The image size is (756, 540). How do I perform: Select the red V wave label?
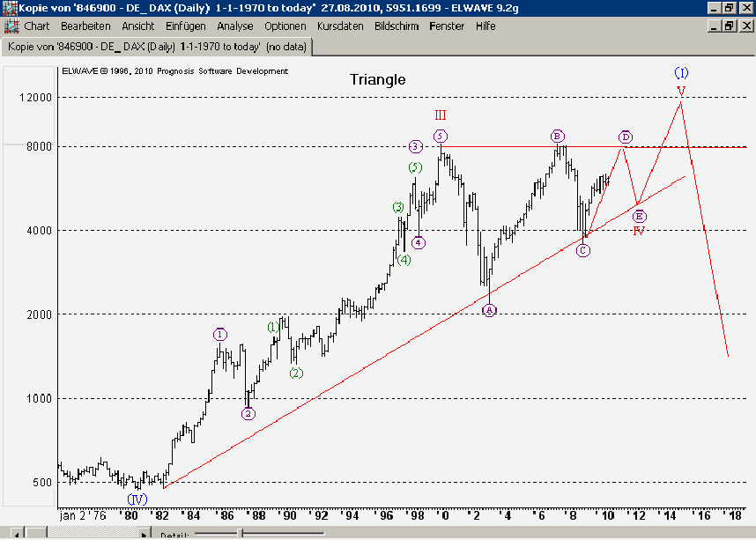[681, 91]
